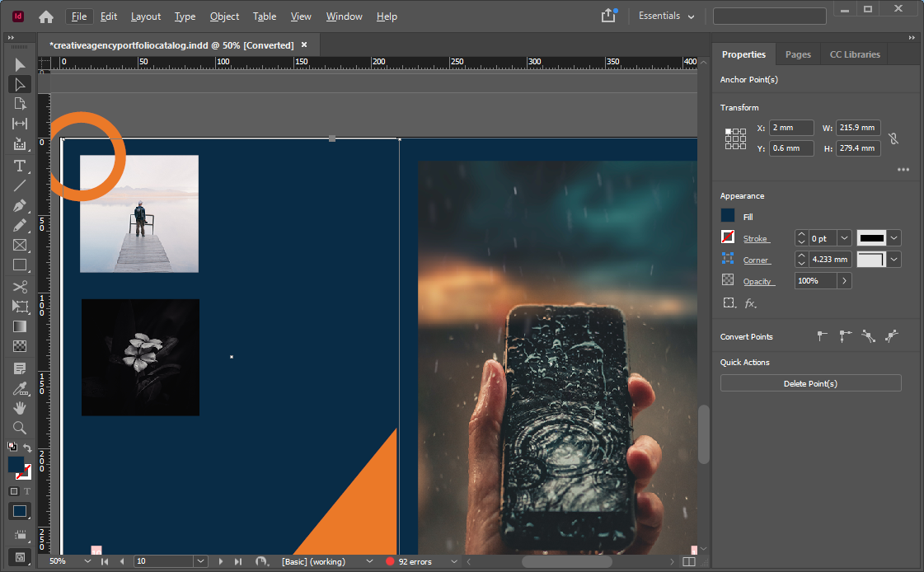Image resolution: width=924 pixels, height=572 pixels.
Task: Toggle the constrain proportions link in Transform
Action: (x=894, y=138)
